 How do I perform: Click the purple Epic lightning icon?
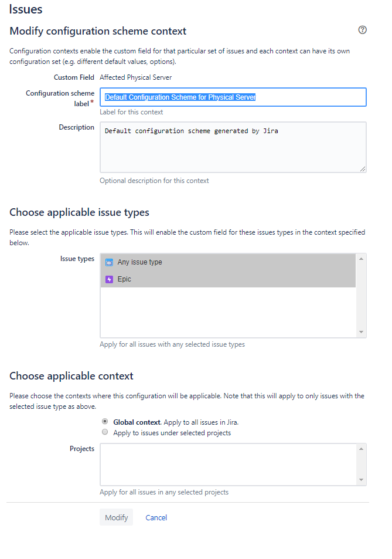click(109, 279)
